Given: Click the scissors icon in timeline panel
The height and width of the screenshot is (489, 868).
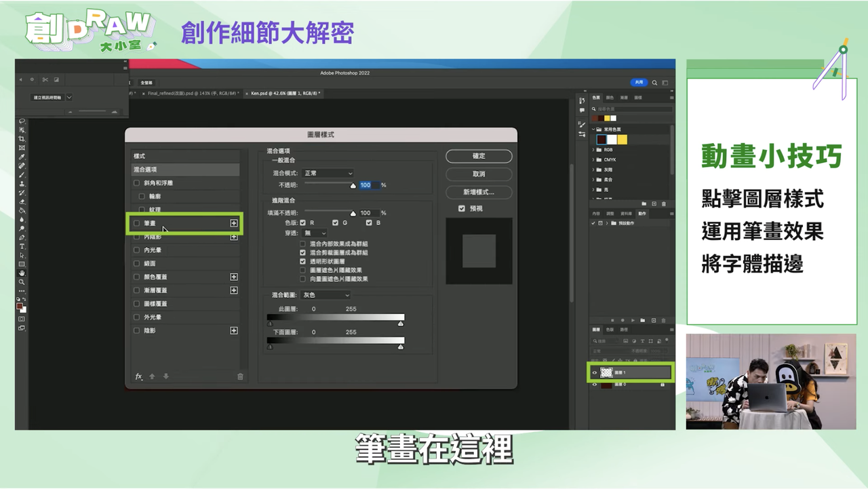Looking at the screenshot, I should (x=45, y=79).
